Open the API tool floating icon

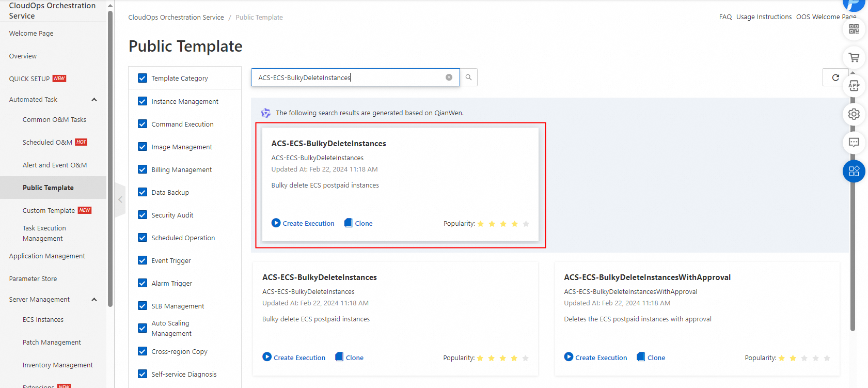(x=854, y=86)
